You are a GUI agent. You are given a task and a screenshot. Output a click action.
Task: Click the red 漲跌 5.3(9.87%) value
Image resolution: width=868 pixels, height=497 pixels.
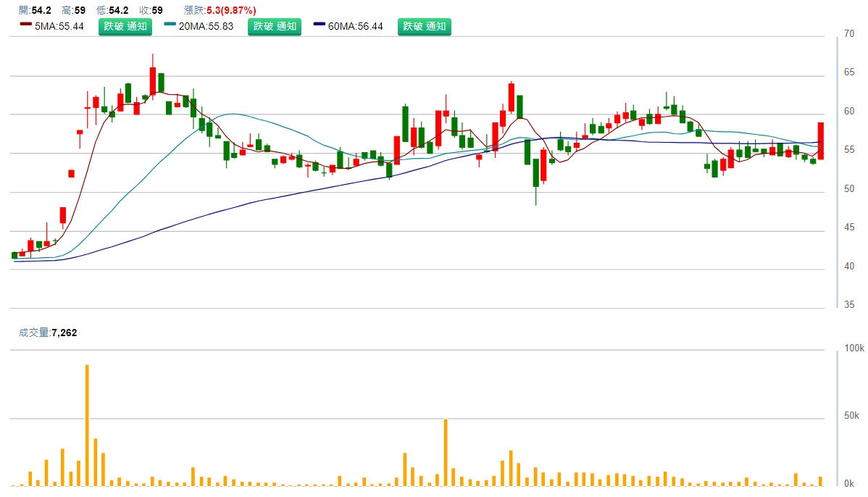[229, 10]
